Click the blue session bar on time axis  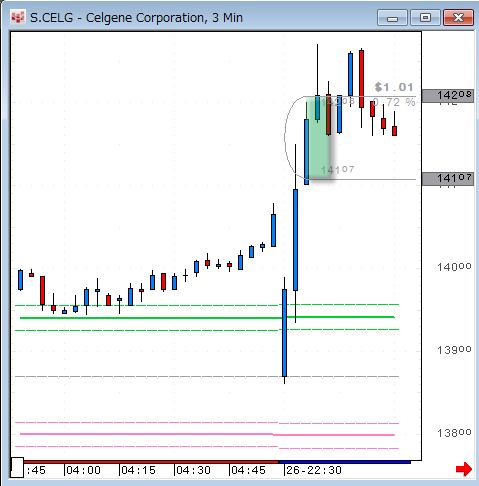345,462
